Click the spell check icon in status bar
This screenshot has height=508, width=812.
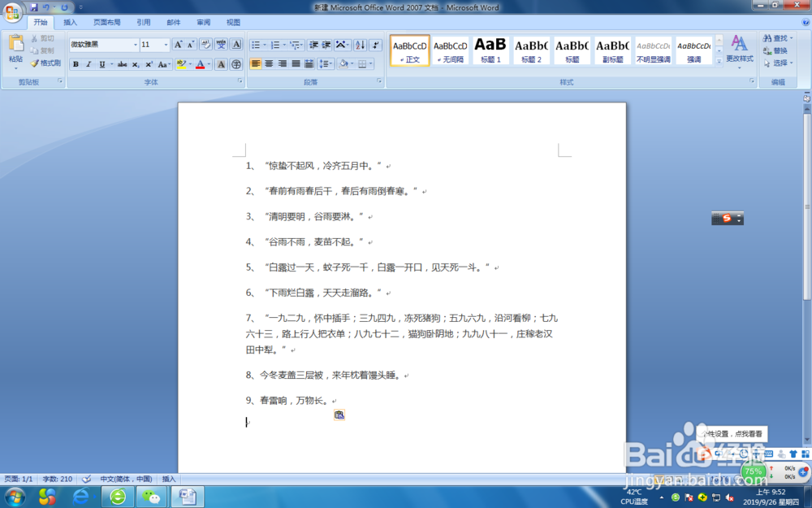tap(86, 479)
